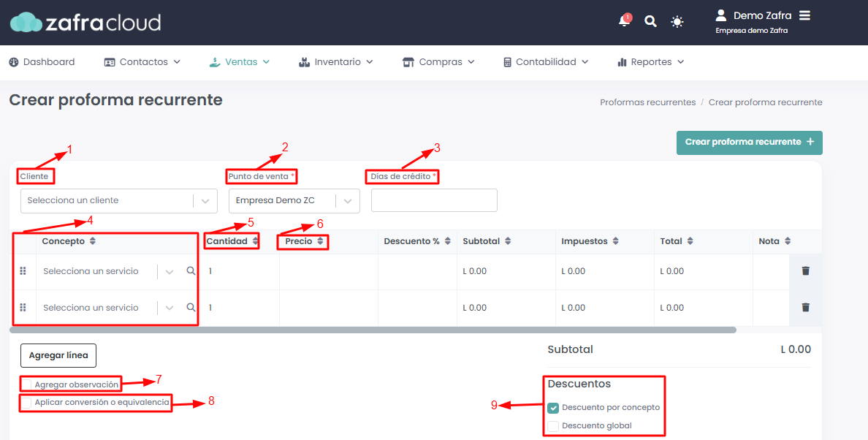The width and height of the screenshot is (868, 440).
Task: Click the Crear proforma recurrente button
Action: pos(749,143)
